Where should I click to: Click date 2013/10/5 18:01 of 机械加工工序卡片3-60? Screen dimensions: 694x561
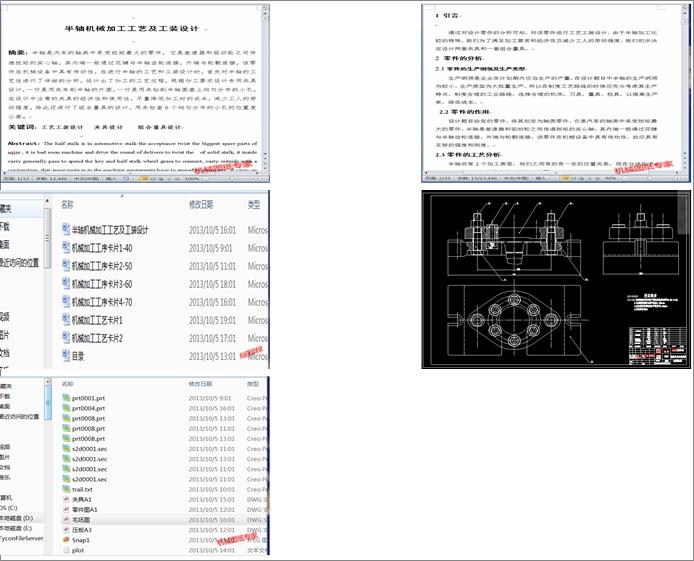point(212,284)
